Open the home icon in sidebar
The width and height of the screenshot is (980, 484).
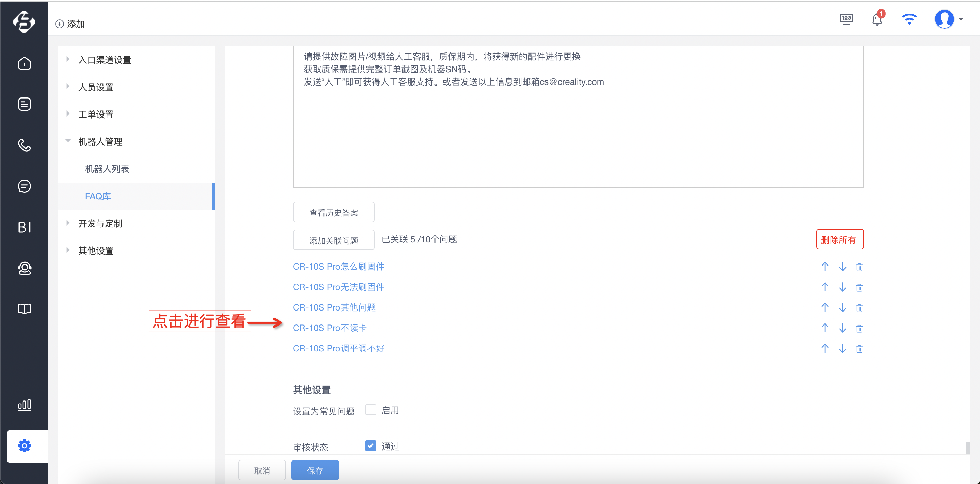(x=25, y=63)
